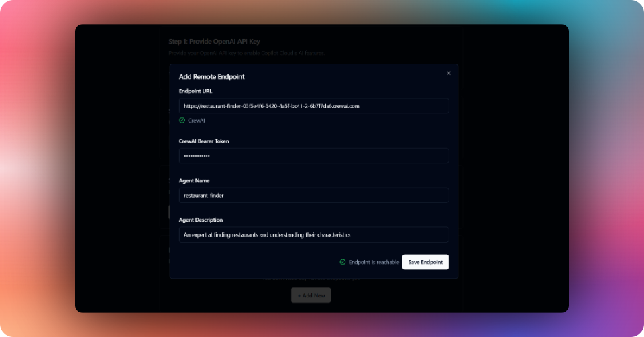This screenshot has height=337, width=644.
Task: Click the Add Remote Endpoint dialog title
Action: (211, 76)
